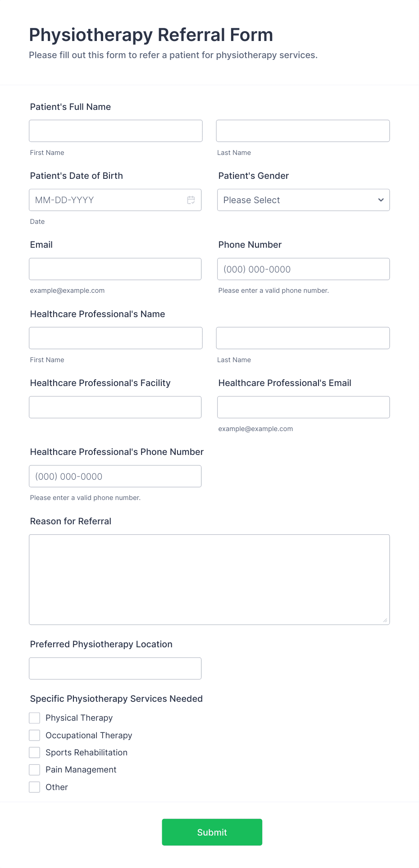Tick the Occupational Therapy option
The width and height of the screenshot is (419, 868).
point(35,735)
